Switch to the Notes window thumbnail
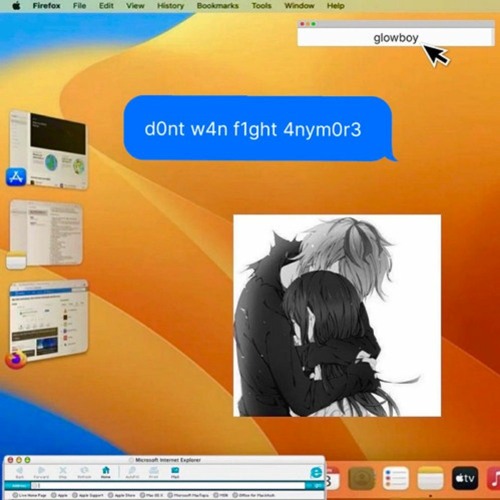This screenshot has height=500, width=500. coord(46,233)
